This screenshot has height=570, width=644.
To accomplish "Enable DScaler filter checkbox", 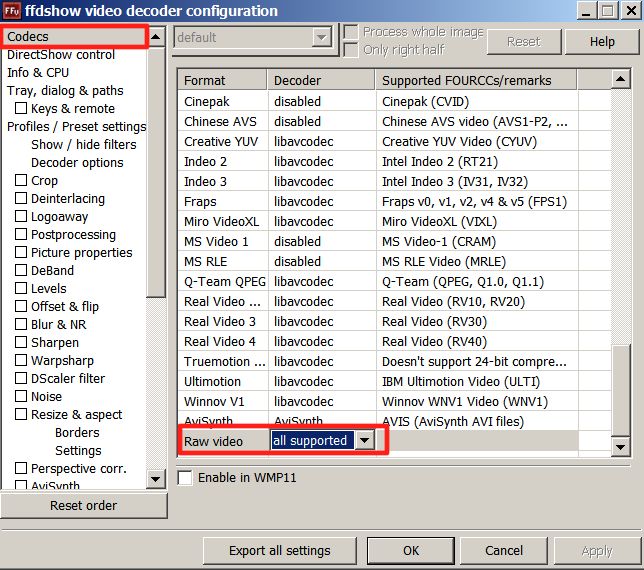I will [x=21, y=379].
